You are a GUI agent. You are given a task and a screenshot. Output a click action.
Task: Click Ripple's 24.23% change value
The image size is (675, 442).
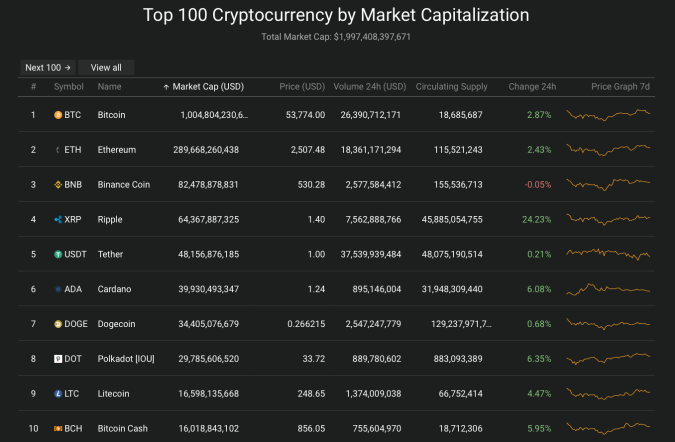click(x=536, y=219)
